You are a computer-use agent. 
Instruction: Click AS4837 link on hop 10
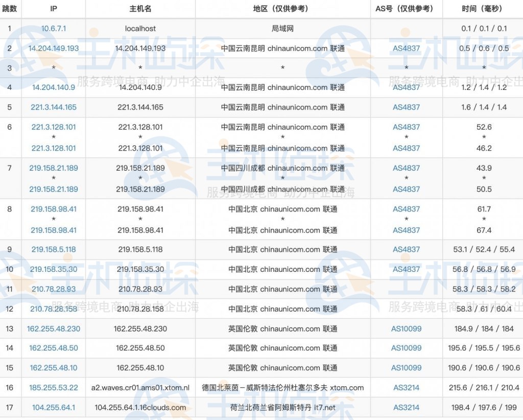click(406, 269)
